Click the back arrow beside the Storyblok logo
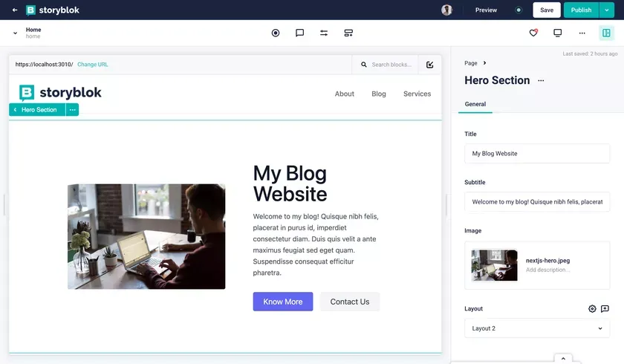This screenshot has height=364, width=624. 15,10
